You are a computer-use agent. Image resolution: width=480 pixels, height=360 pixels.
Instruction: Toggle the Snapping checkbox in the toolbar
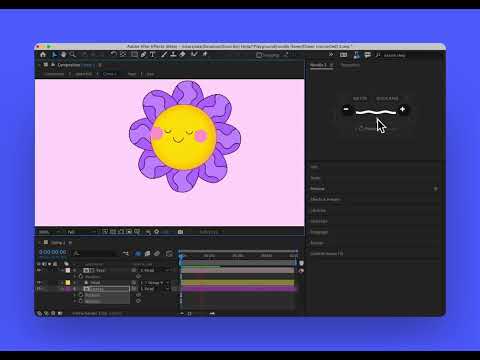(259, 55)
